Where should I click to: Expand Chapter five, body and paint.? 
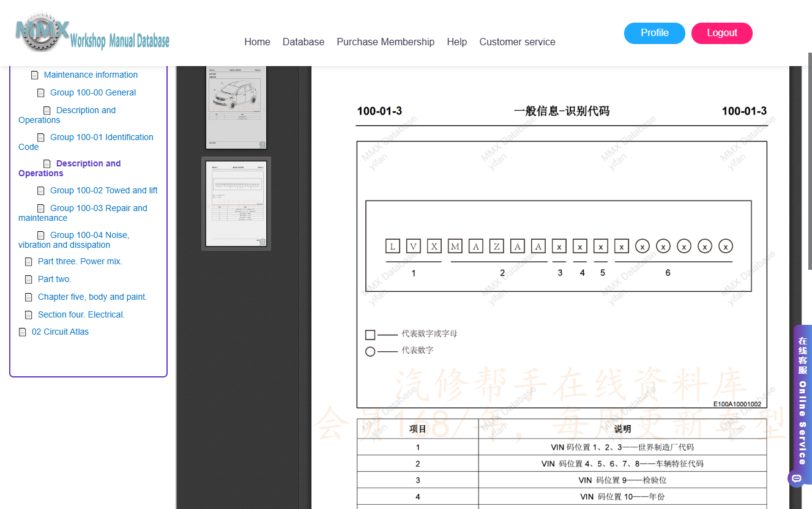92,297
